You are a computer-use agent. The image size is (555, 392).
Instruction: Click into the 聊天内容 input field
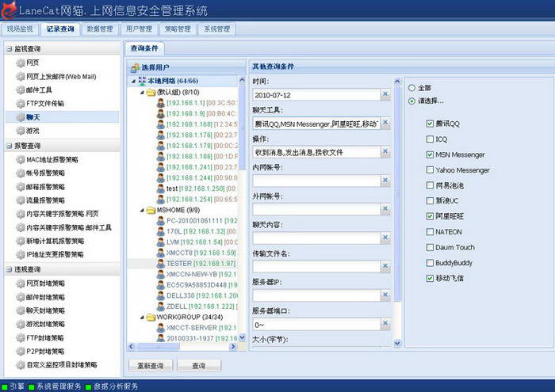pos(317,238)
